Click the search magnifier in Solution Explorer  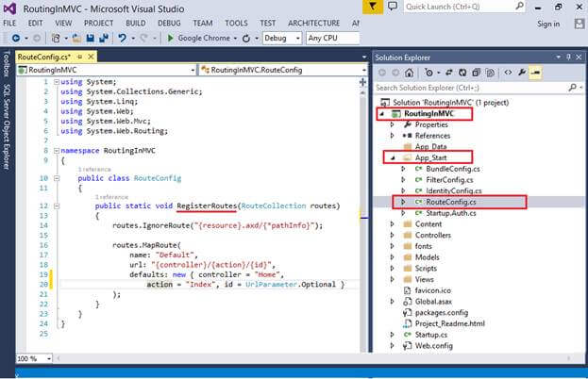tap(572, 88)
